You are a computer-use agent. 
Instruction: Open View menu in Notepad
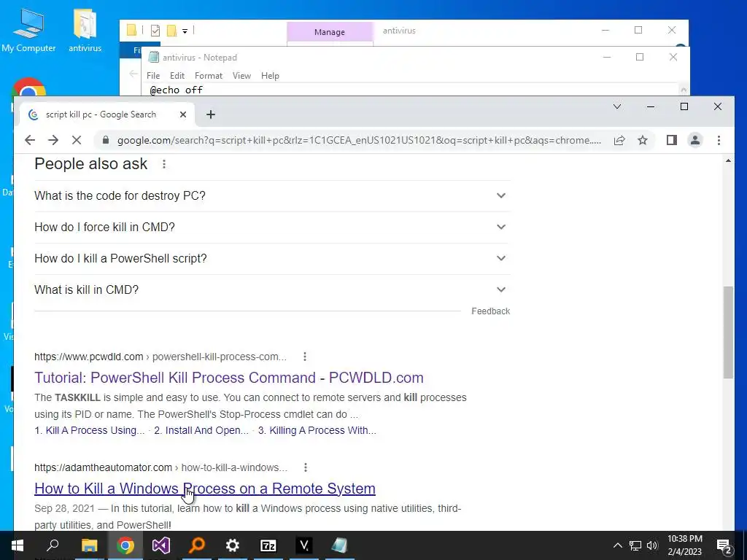(241, 76)
